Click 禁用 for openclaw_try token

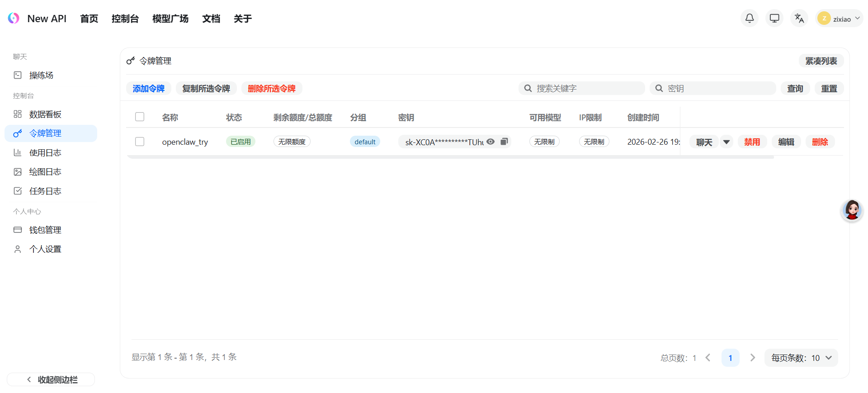[x=752, y=142]
